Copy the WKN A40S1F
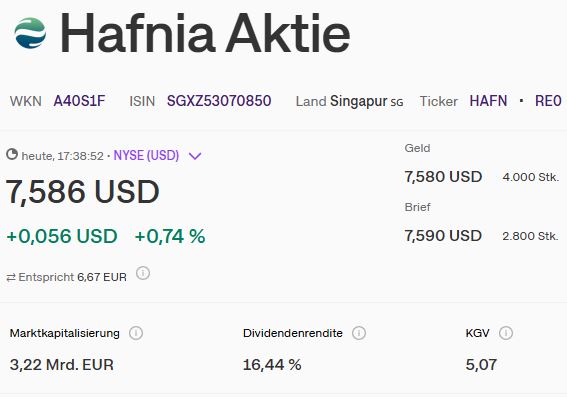This screenshot has width=567, height=397. click(79, 101)
